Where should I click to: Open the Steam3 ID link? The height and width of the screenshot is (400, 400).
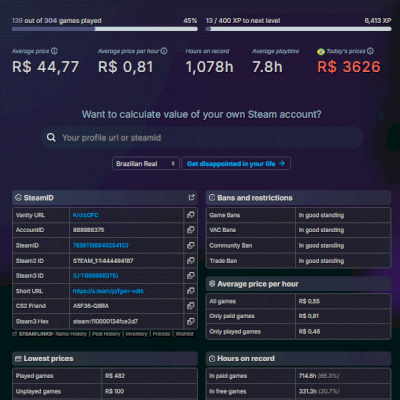click(x=95, y=276)
